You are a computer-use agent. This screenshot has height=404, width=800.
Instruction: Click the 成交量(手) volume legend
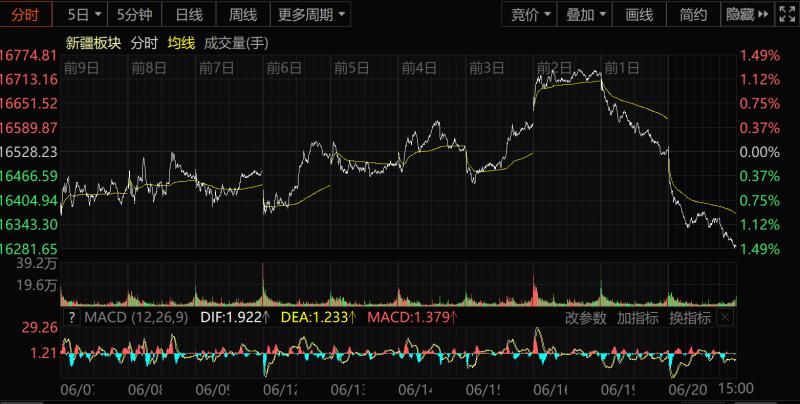pyautogui.click(x=236, y=43)
